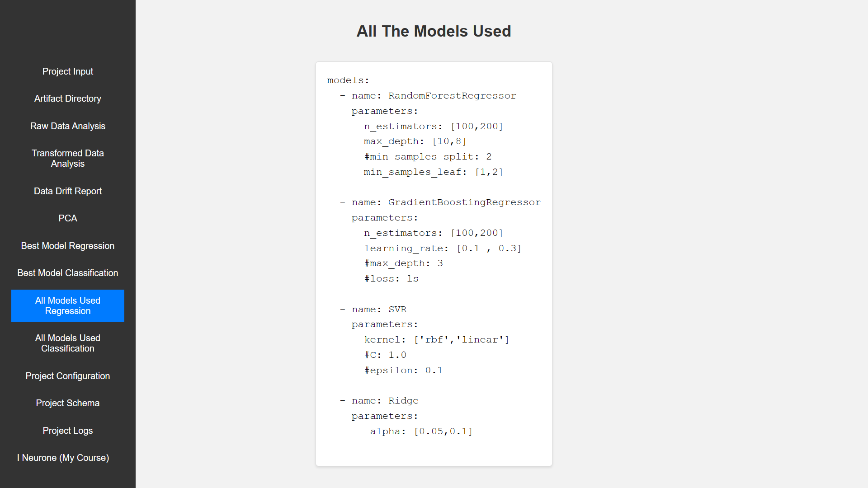View the Data Drift Report
The image size is (868, 488).
67,191
